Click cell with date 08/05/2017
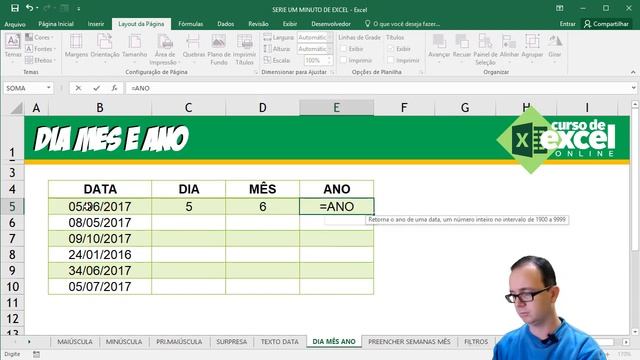 [100, 222]
